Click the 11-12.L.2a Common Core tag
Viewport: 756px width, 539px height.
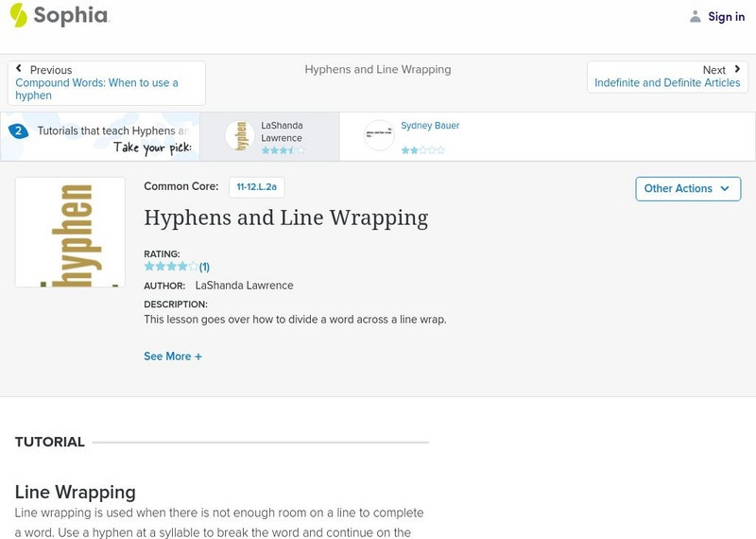click(256, 187)
